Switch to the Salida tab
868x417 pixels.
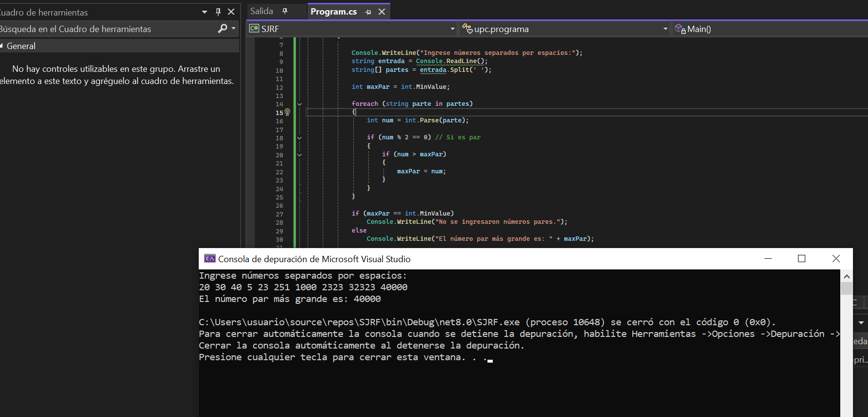[x=261, y=11]
